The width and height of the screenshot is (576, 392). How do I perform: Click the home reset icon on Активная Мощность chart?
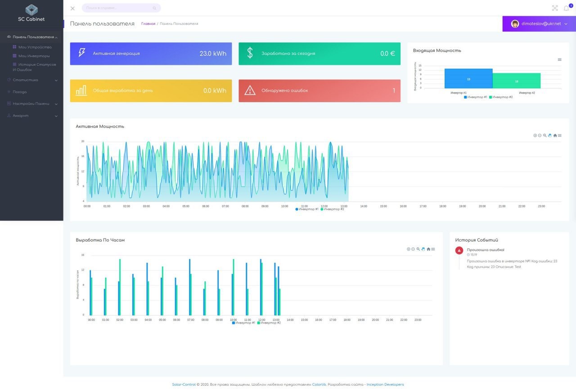[555, 135]
